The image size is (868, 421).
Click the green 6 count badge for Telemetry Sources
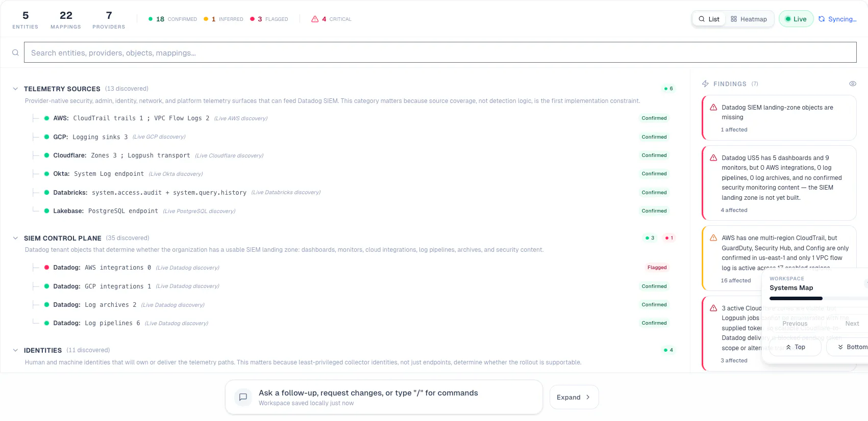pos(668,89)
